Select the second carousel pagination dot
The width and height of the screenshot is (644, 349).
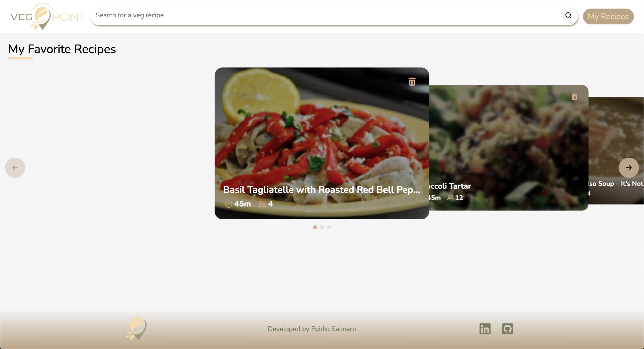pyautogui.click(x=322, y=227)
